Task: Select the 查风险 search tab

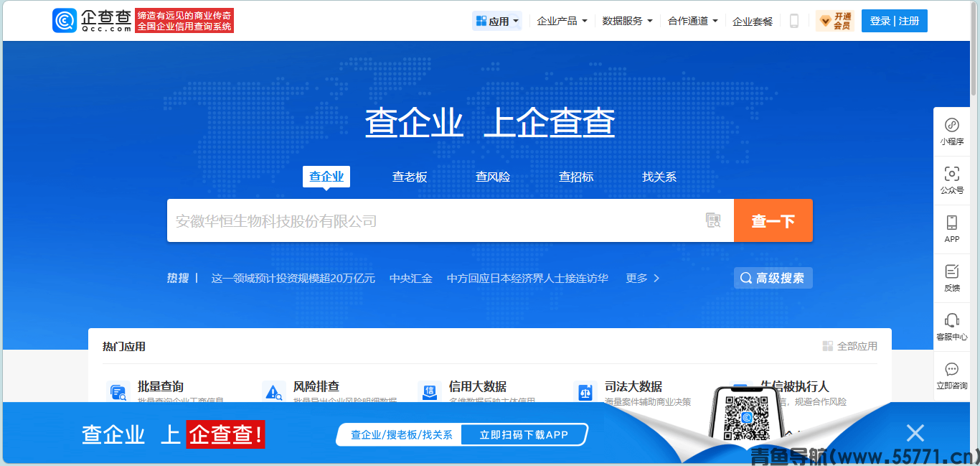Action: [x=493, y=177]
